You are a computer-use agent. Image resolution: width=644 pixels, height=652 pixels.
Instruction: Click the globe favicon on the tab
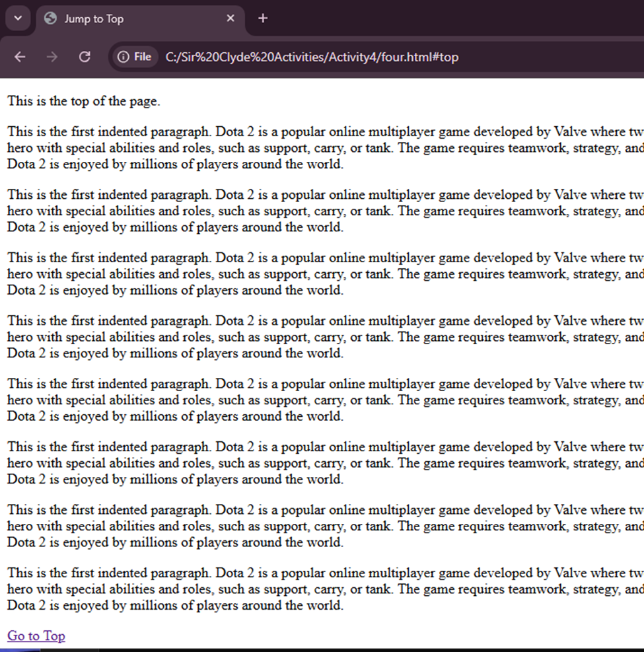(50, 18)
